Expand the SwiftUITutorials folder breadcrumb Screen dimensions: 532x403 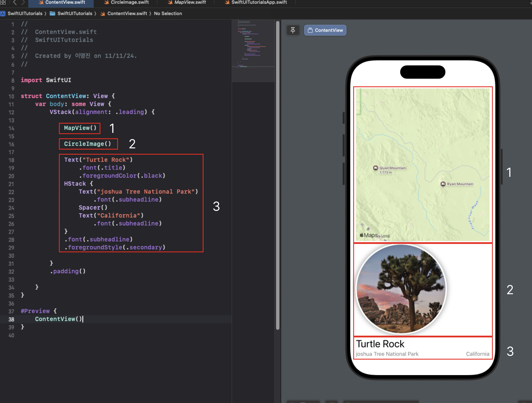74,13
